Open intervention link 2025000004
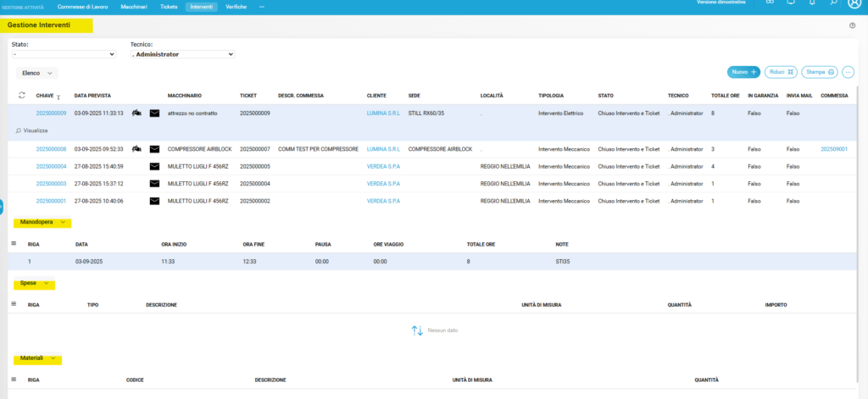 coord(51,166)
